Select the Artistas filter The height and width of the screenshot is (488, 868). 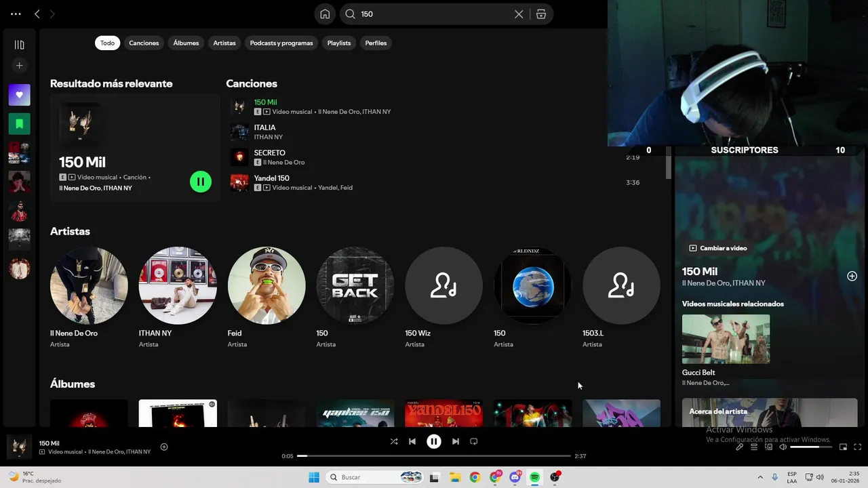point(224,43)
